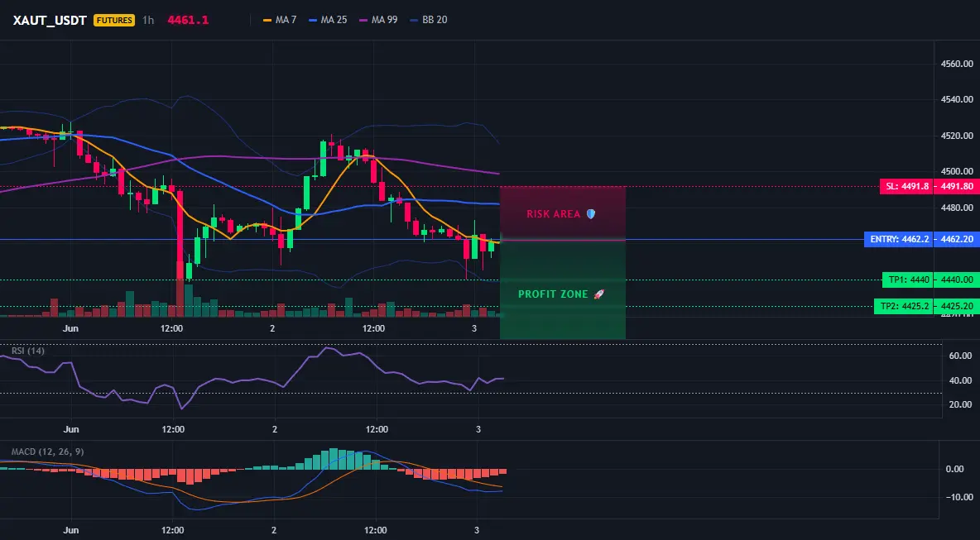980x540 pixels.
Task: Click the date label 2 on main chart
Action: (272, 328)
